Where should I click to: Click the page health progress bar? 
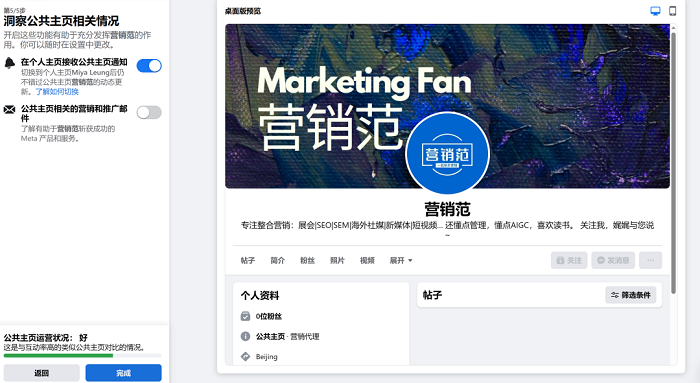83,356
